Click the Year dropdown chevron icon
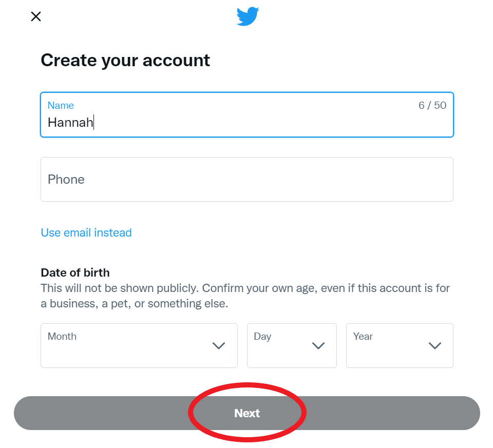The width and height of the screenshot is (493, 448). tap(434, 346)
